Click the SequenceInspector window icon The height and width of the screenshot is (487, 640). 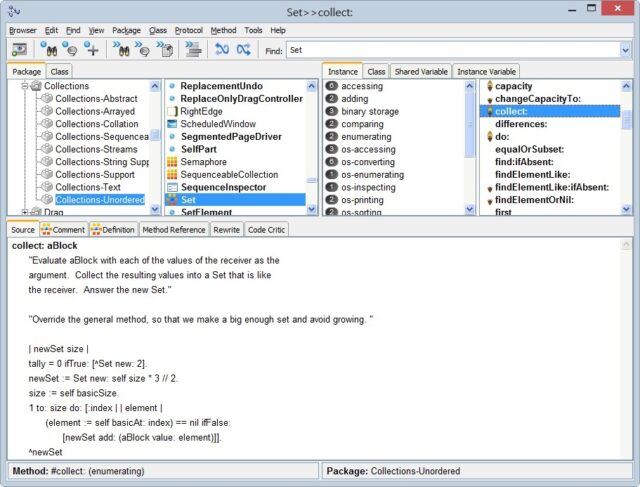click(173, 187)
